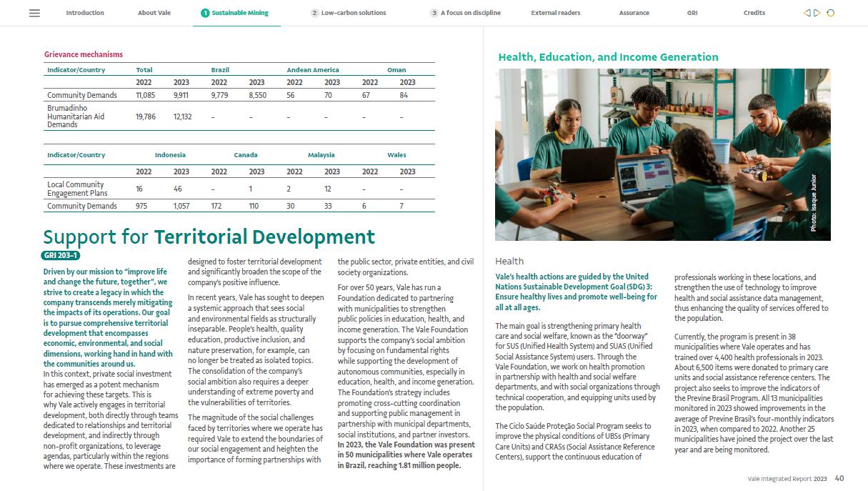Navigate to A focus on discipline
The image size is (868, 491).
click(470, 13)
